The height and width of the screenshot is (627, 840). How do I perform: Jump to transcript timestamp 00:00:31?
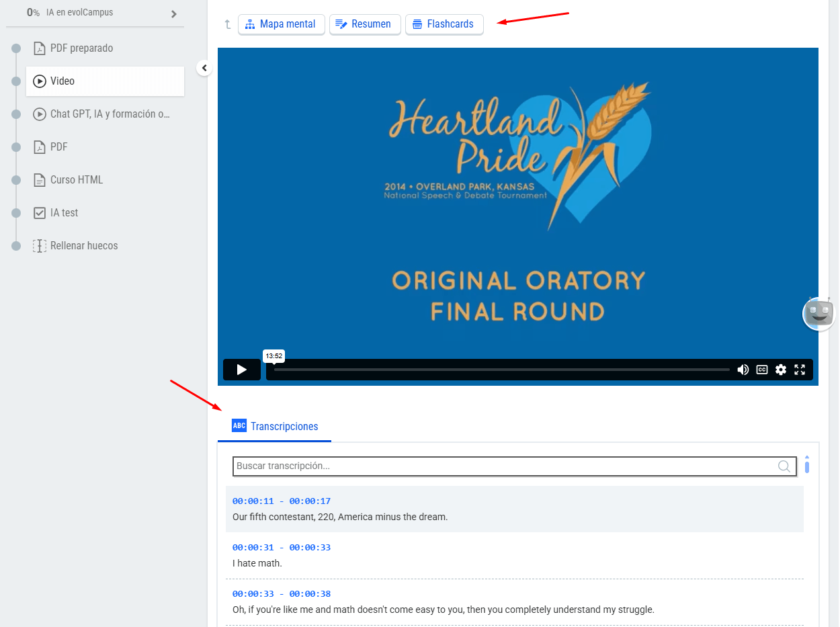point(281,548)
